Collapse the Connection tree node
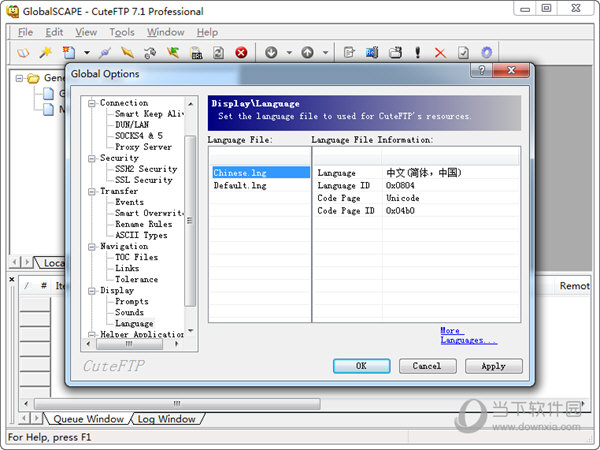 [91, 103]
